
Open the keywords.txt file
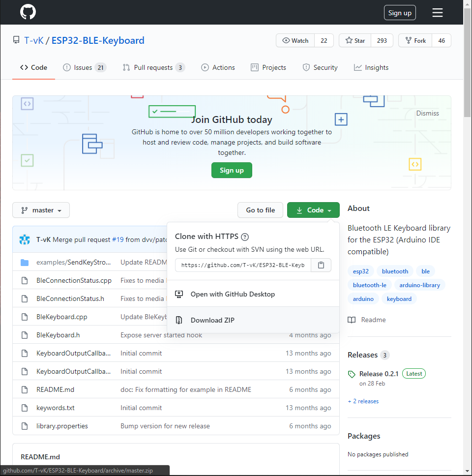[55, 408]
